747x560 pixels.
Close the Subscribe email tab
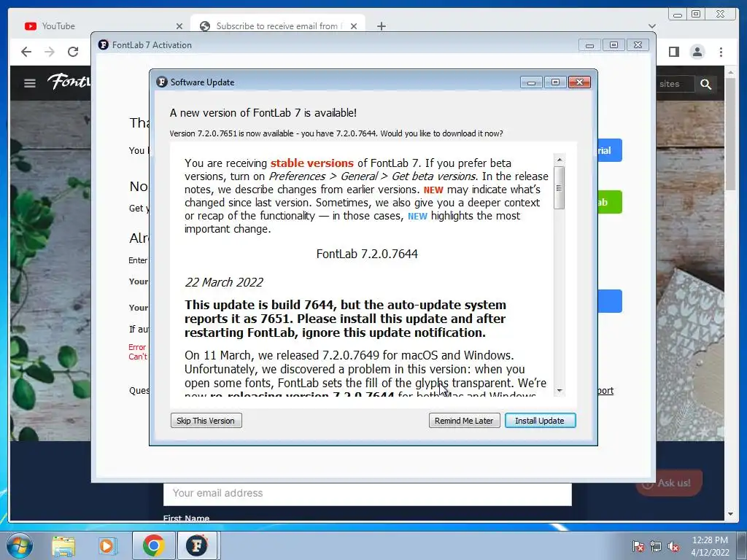(354, 26)
